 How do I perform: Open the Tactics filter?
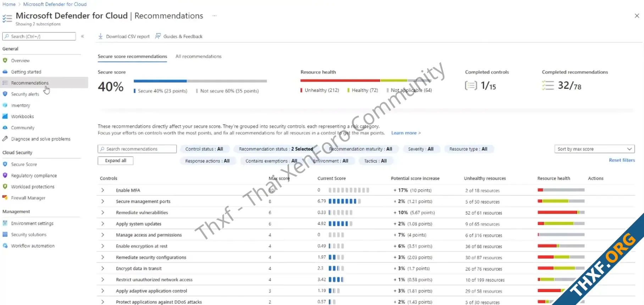[x=375, y=161]
